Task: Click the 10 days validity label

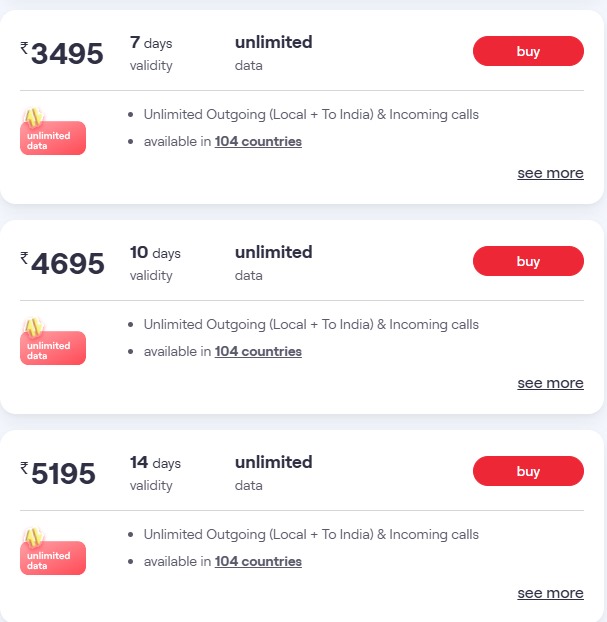Action: [x=155, y=263]
